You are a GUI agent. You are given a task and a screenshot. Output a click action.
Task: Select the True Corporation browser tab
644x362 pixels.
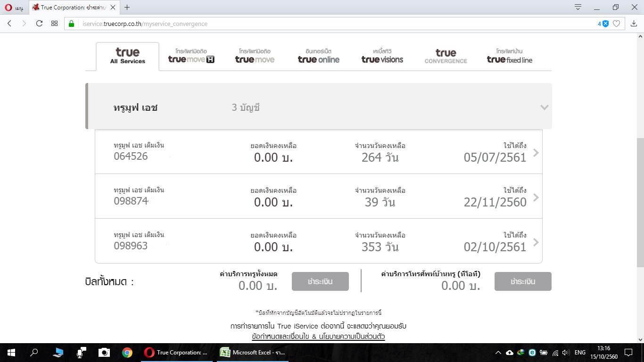tap(74, 8)
